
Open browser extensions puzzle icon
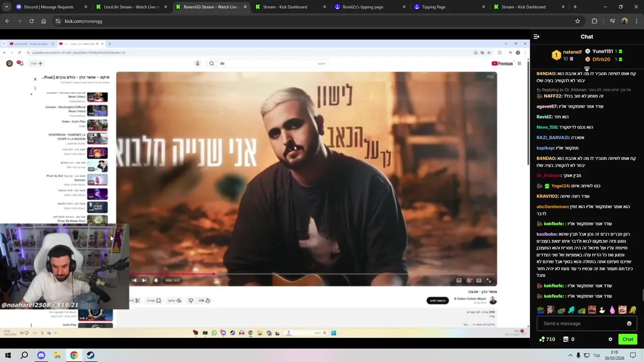coord(595,21)
